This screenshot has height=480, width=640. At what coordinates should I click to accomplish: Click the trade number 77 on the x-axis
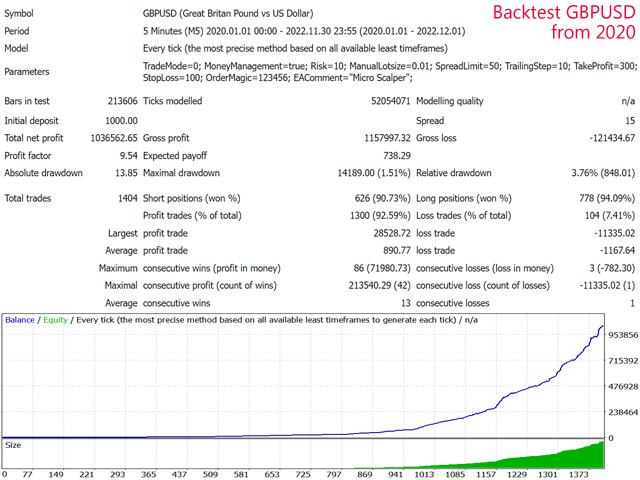tap(27, 474)
